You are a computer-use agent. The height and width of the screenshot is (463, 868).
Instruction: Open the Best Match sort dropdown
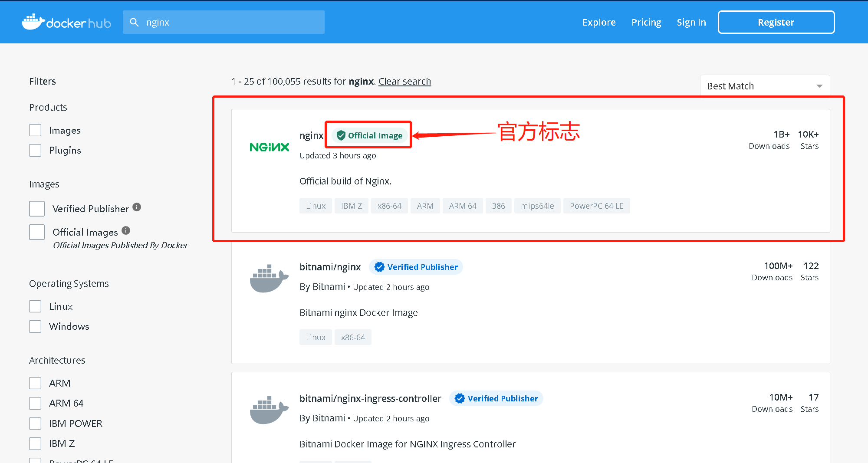(x=765, y=86)
